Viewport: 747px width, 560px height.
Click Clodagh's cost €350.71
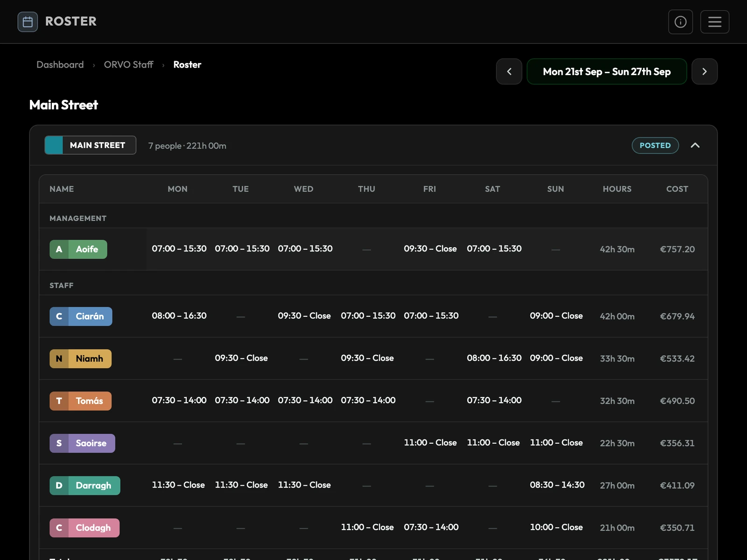pos(677,528)
